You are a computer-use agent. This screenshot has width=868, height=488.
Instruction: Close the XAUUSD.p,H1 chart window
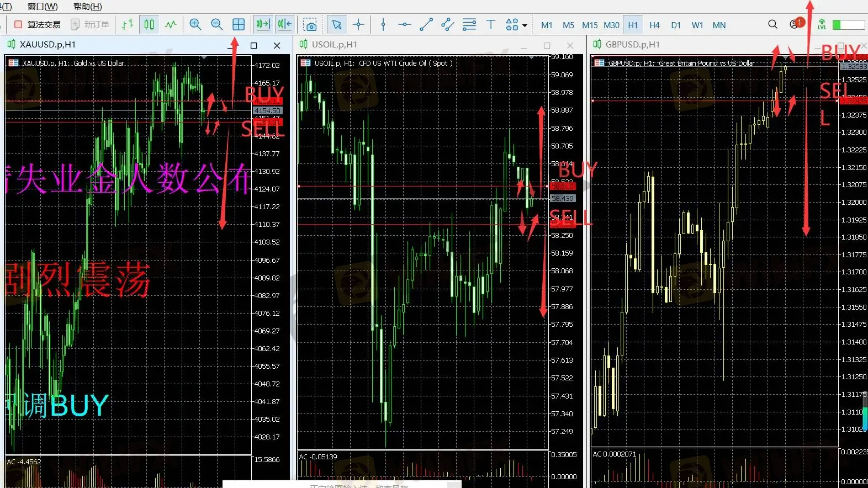277,45
